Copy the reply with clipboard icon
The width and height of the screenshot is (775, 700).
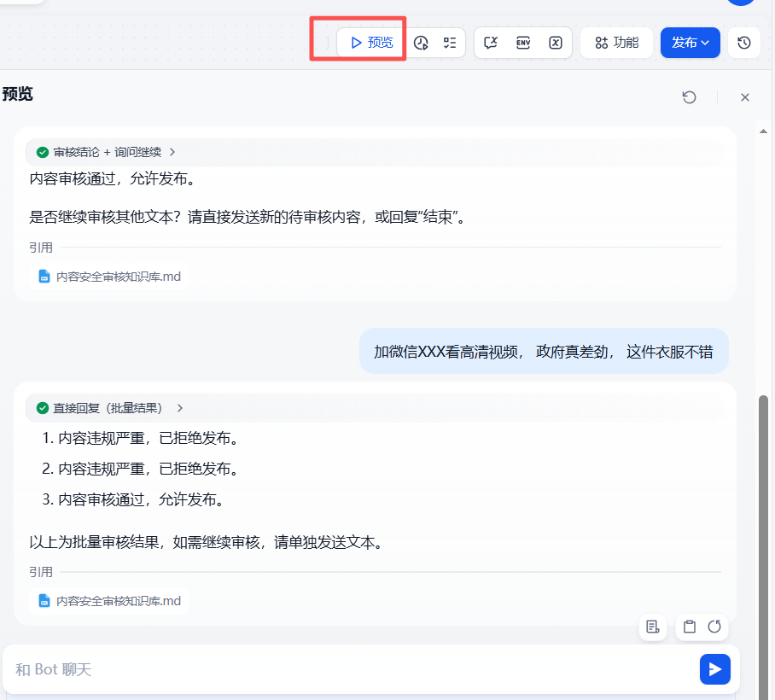click(689, 627)
